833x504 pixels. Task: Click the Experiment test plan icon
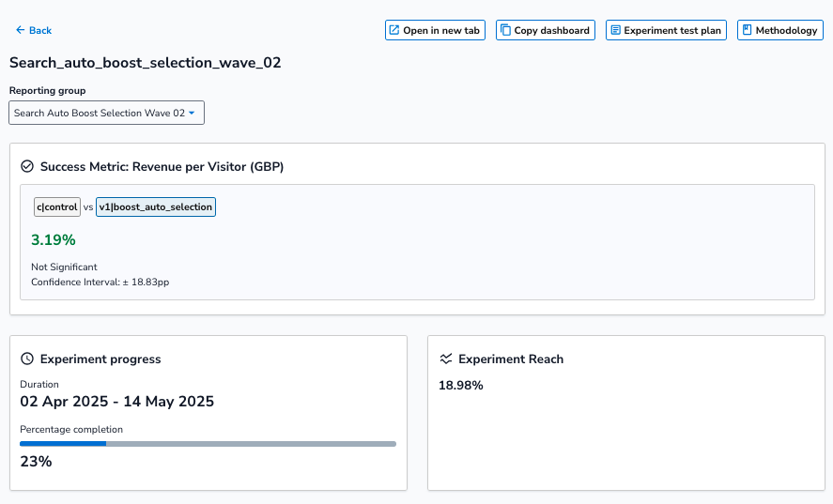tap(615, 31)
